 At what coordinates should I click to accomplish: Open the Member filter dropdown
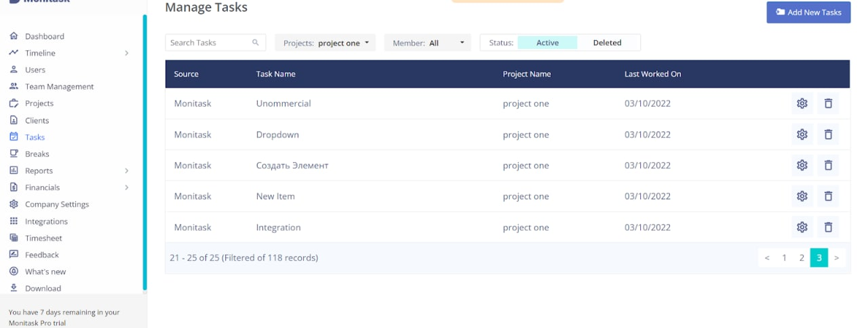(427, 43)
